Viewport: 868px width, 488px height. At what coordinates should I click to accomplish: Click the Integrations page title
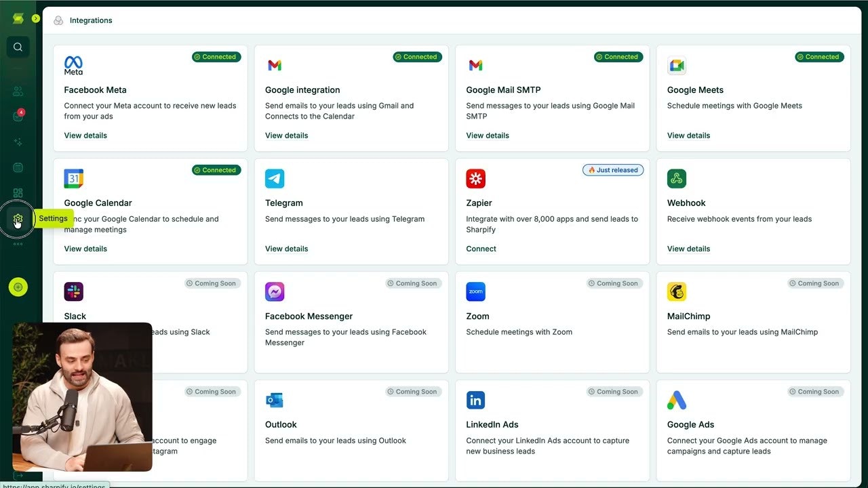tap(91, 20)
